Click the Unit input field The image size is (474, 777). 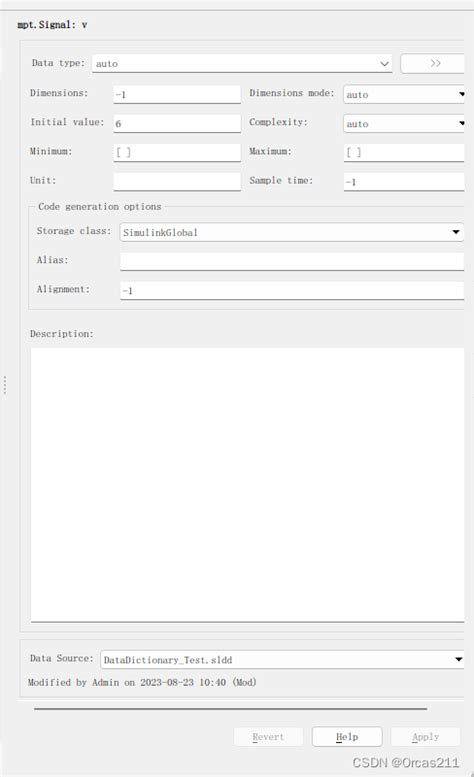pyautogui.click(x=177, y=181)
